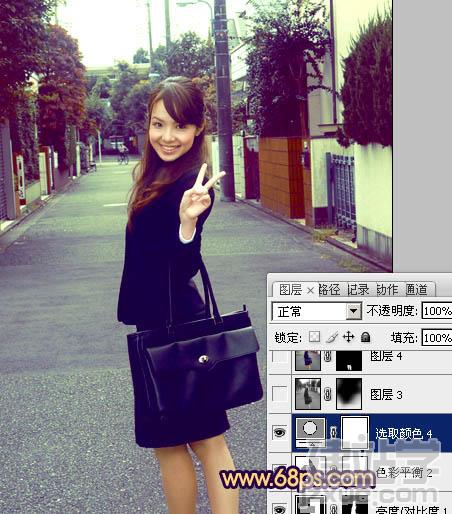The image size is (452, 514).
Task: Click the 填充 fill percentage field
Action: pyautogui.click(x=437, y=338)
